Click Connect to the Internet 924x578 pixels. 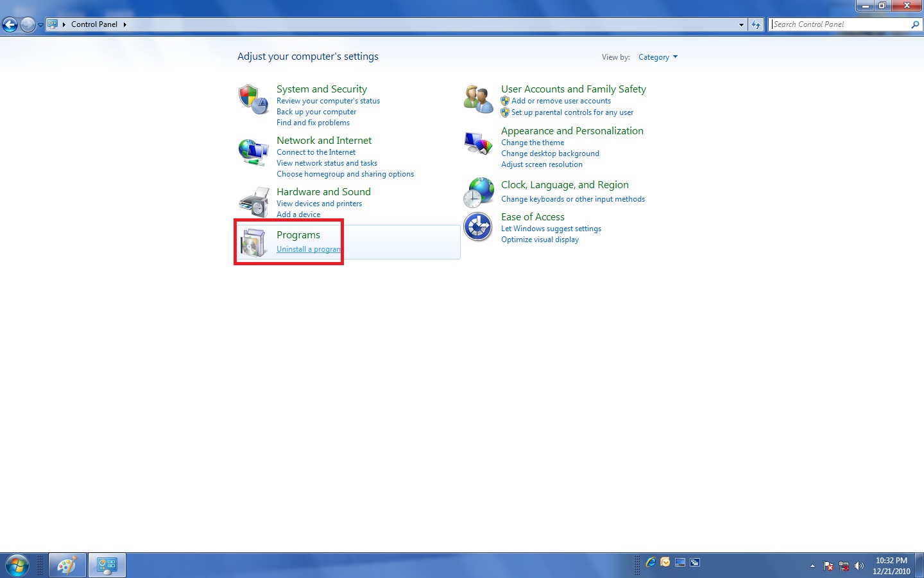(316, 152)
